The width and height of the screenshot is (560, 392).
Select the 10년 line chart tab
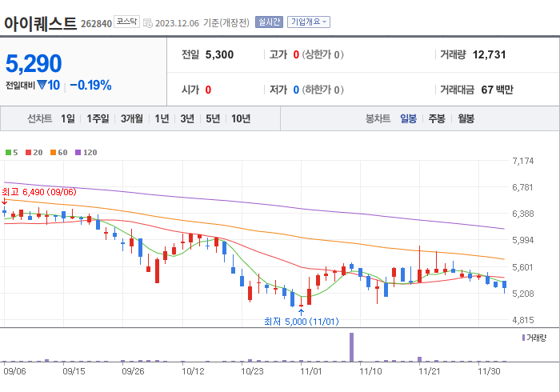(x=241, y=118)
